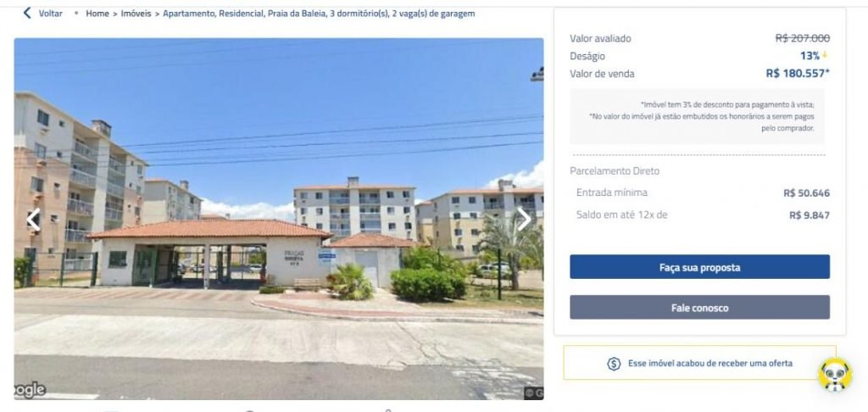The width and height of the screenshot is (868, 412).
Task: Open the main condominium photo
Action: (278, 219)
